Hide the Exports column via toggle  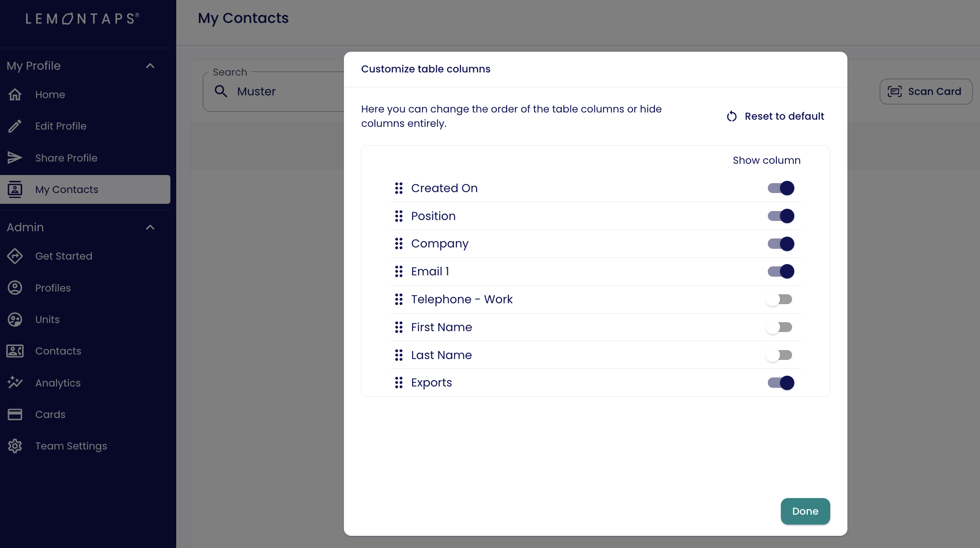click(780, 383)
